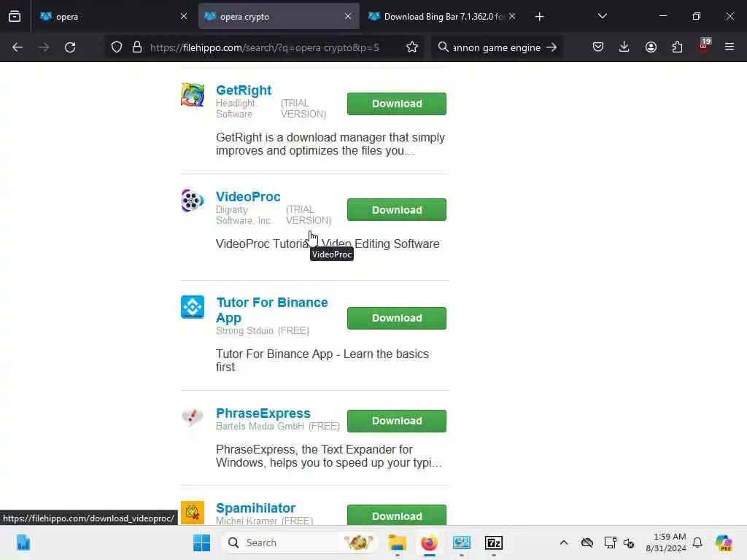Reload the current page
Viewport: 747px width, 560px height.
70,47
